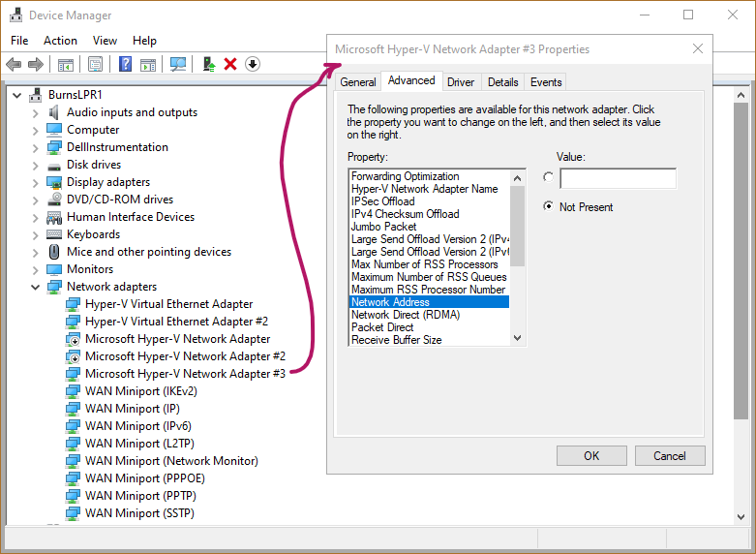Click the Property list scroll down arrow
756x554 pixels.
[517, 338]
